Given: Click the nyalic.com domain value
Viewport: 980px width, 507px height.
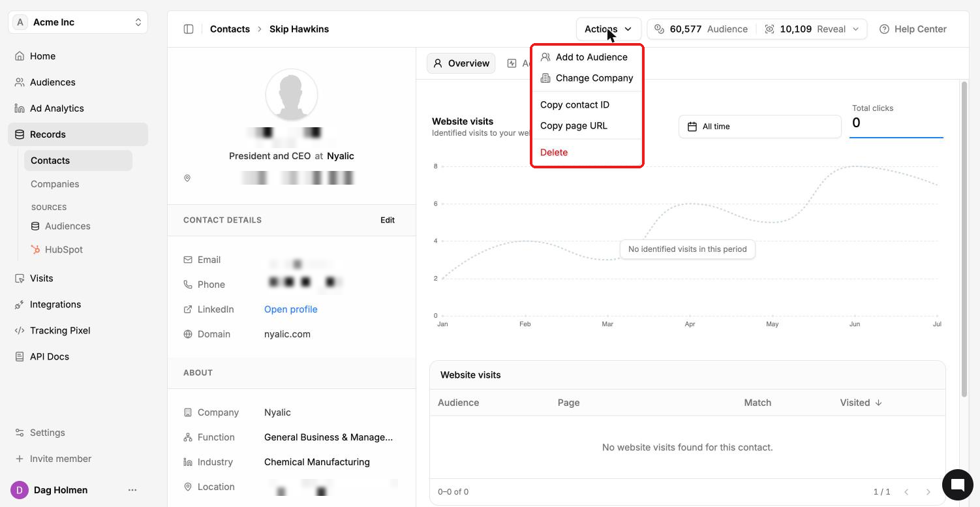Looking at the screenshot, I should (x=287, y=334).
